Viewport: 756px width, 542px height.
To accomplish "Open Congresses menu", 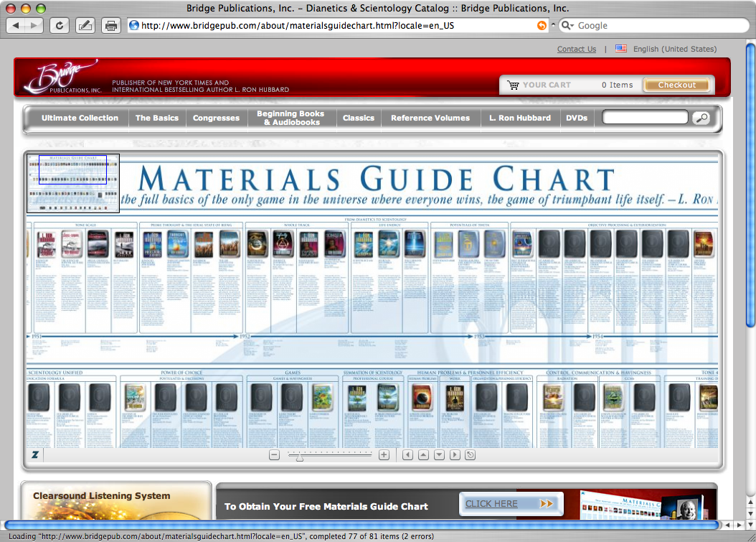I will (216, 118).
